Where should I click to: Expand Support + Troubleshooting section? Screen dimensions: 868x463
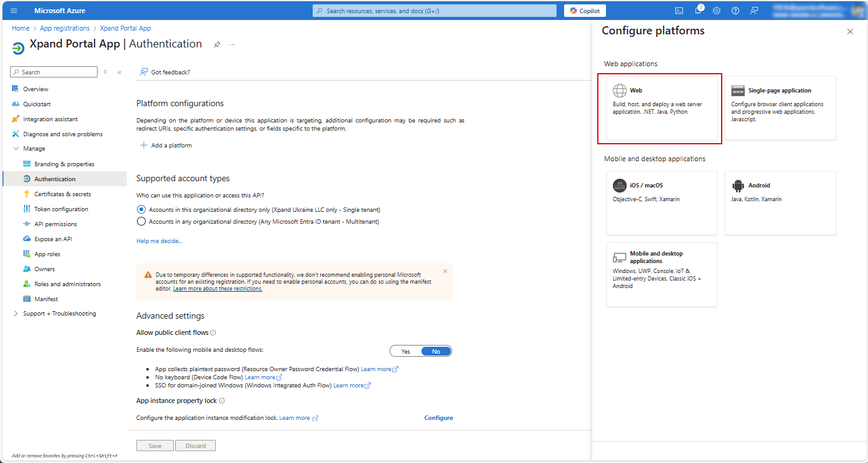tap(16, 314)
